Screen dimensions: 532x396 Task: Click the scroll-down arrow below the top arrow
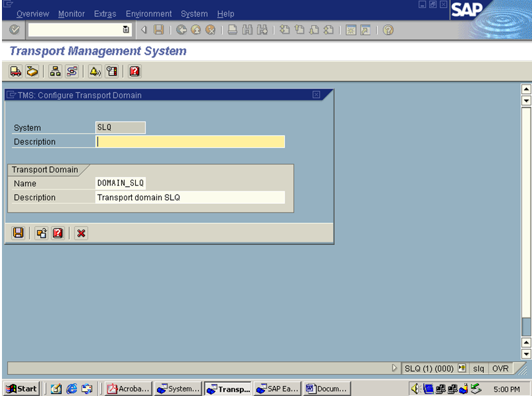(x=526, y=100)
